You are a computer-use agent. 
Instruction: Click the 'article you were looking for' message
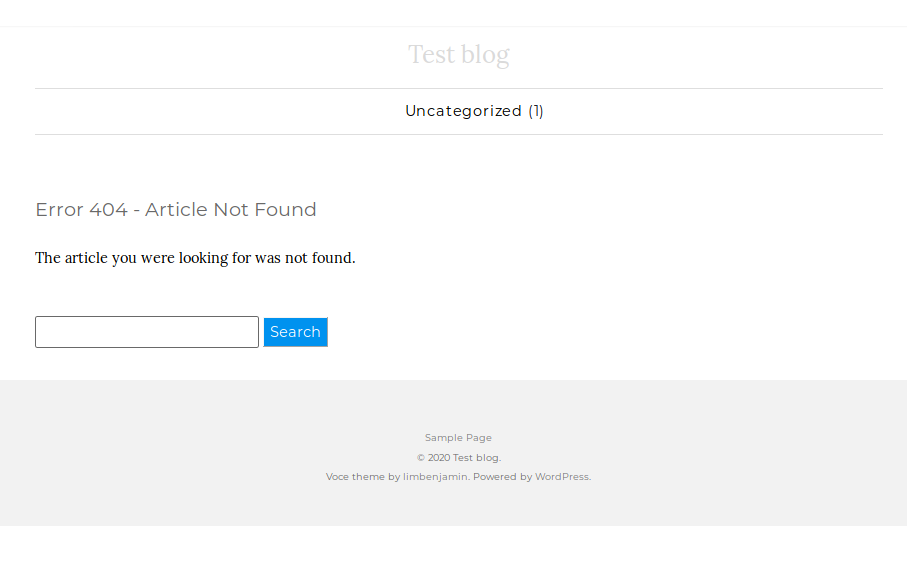196,258
